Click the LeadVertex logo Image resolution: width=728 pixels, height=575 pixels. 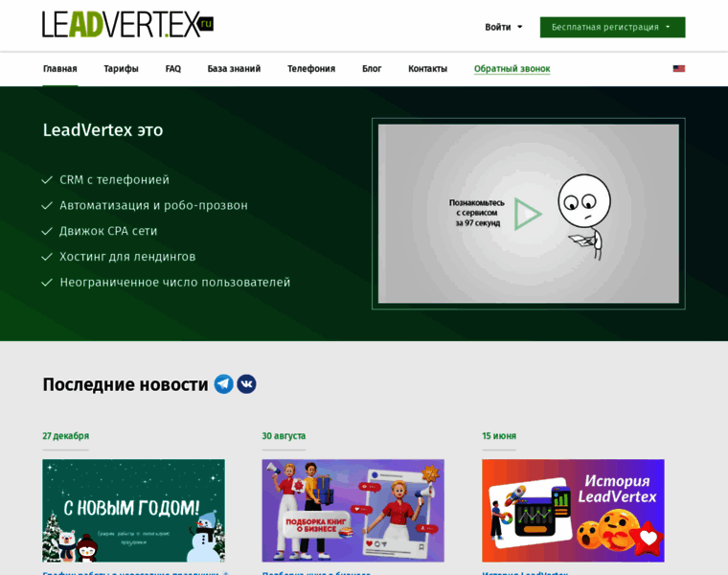pos(127,24)
